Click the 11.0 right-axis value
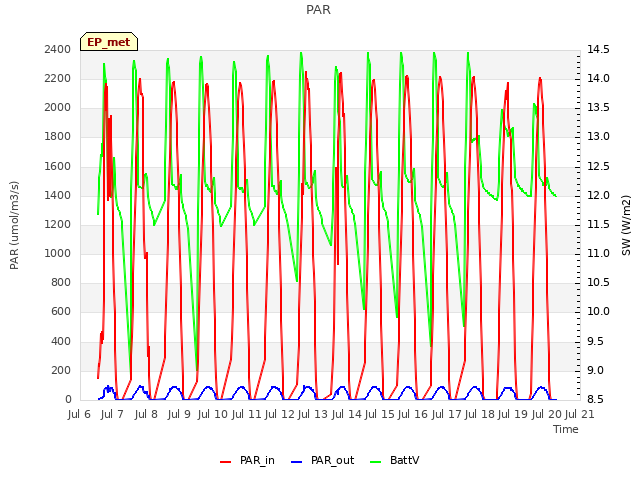This screenshot has height=480, width=640. [598, 253]
